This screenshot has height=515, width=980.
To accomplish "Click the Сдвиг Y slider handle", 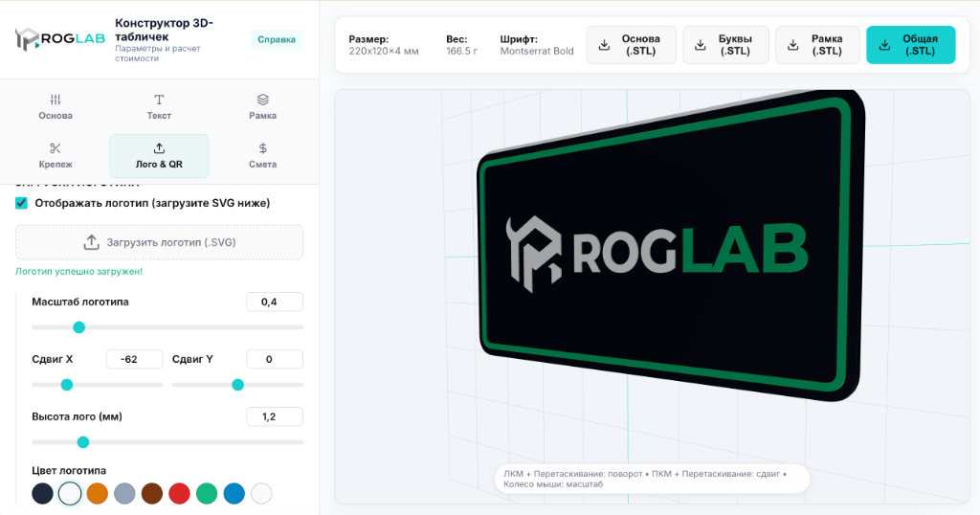I will pos(237,385).
